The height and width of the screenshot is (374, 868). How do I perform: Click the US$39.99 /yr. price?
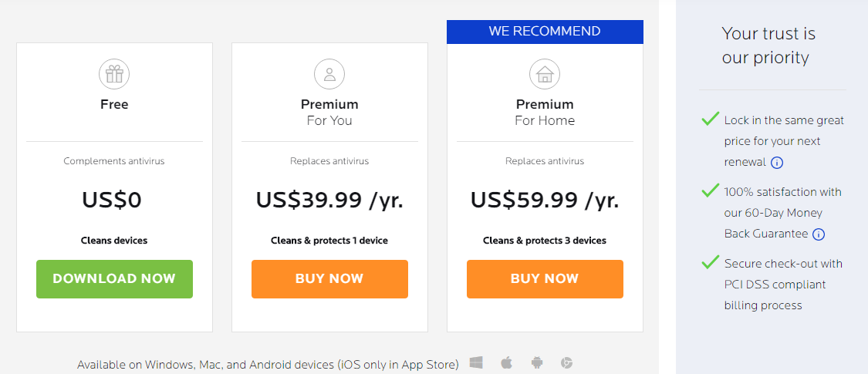(x=329, y=200)
